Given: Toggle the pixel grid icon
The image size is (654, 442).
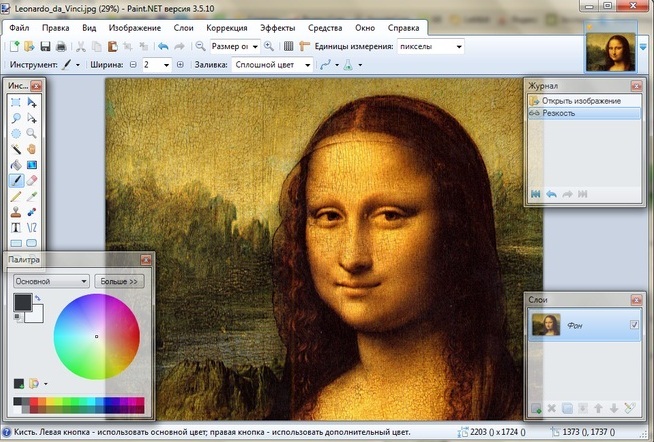Looking at the screenshot, I should 289,46.
